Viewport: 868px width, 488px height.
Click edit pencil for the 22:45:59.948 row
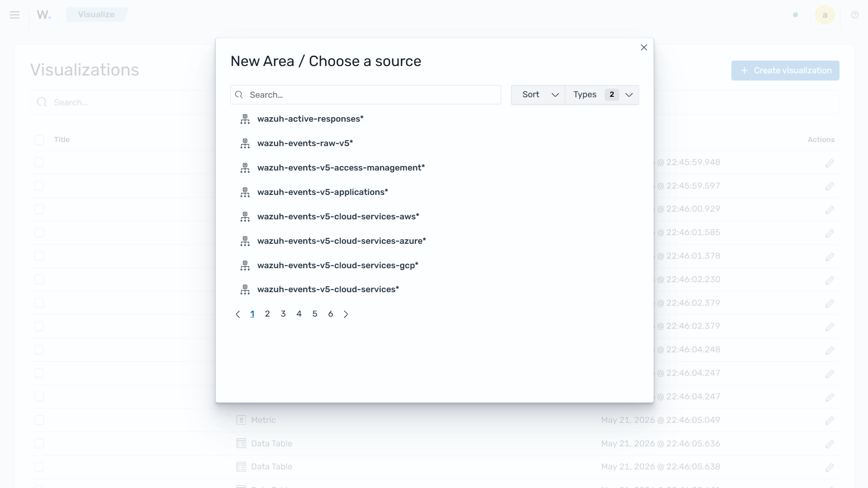(x=830, y=163)
